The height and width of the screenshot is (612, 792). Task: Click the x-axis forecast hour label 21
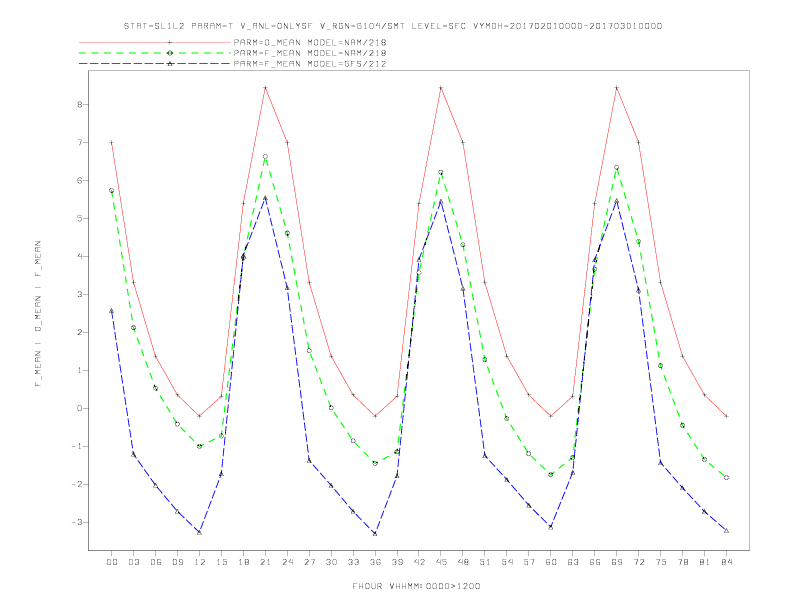coord(265,562)
